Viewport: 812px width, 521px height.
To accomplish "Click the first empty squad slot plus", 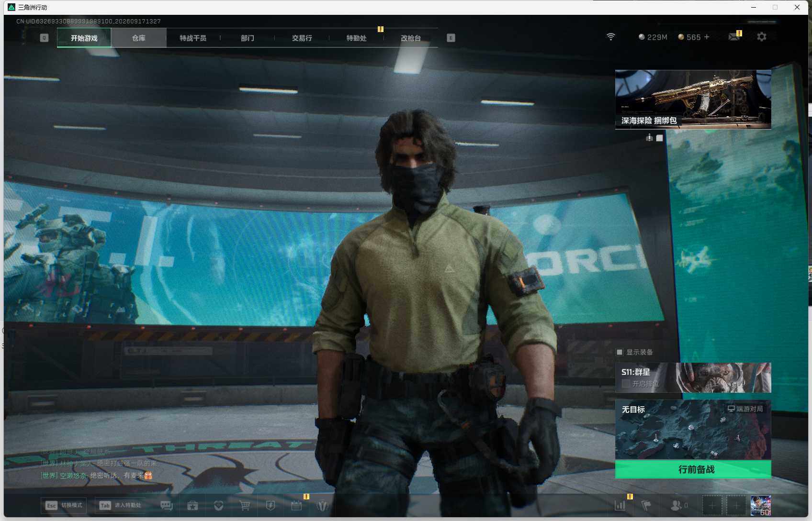I will pos(712,505).
